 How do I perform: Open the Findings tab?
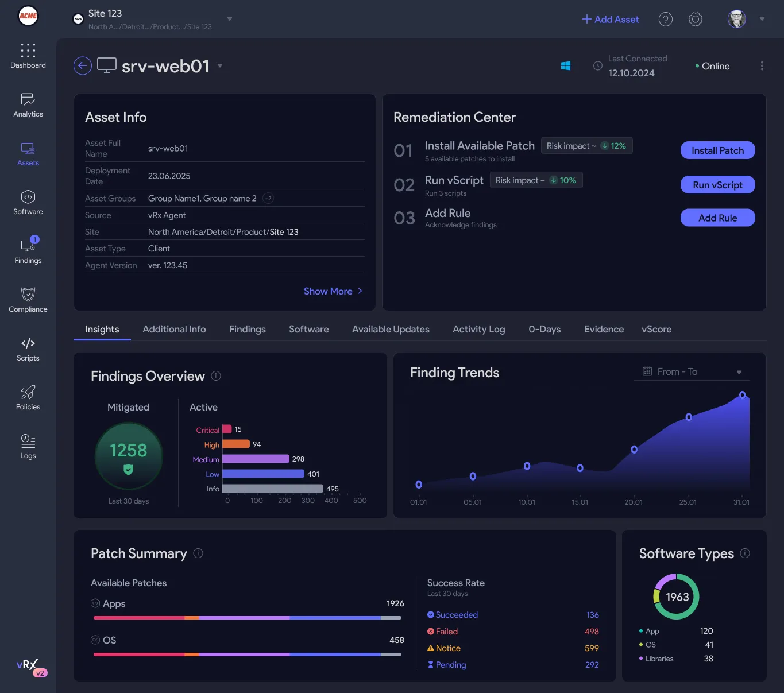tap(248, 329)
